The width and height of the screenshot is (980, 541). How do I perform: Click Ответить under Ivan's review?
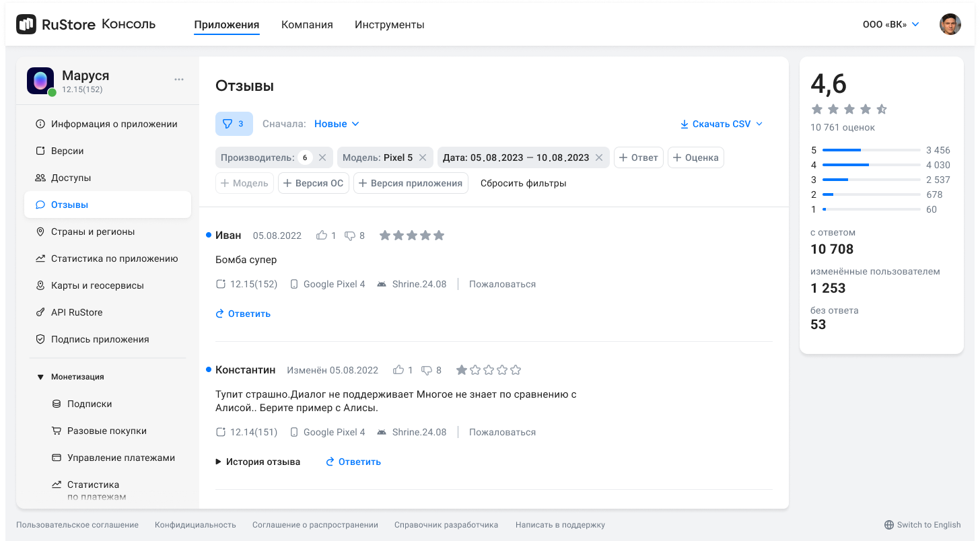point(243,314)
